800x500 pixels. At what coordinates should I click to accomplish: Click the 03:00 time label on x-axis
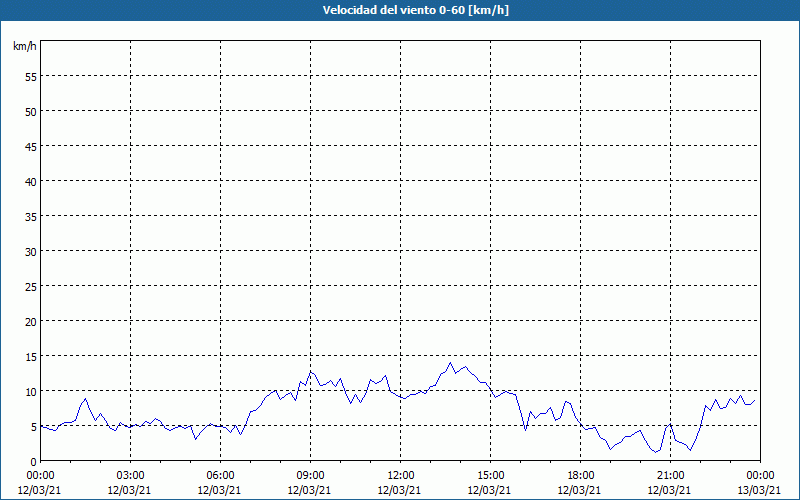(130, 476)
